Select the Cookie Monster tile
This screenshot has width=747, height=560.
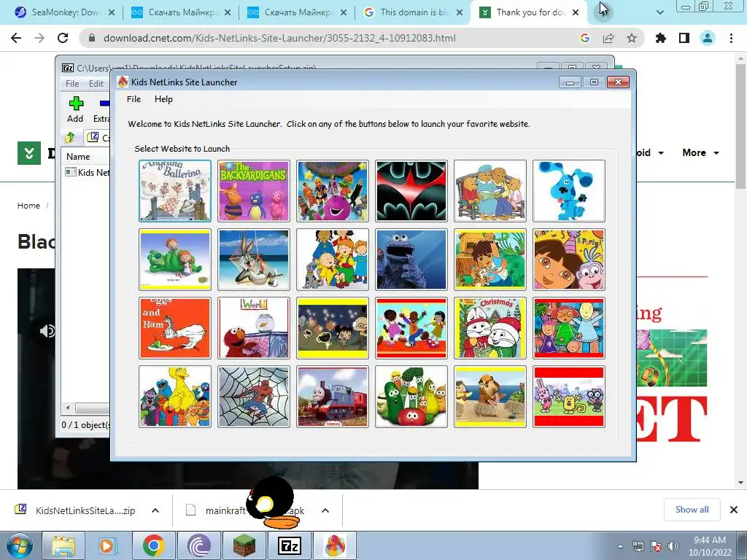[x=411, y=259]
